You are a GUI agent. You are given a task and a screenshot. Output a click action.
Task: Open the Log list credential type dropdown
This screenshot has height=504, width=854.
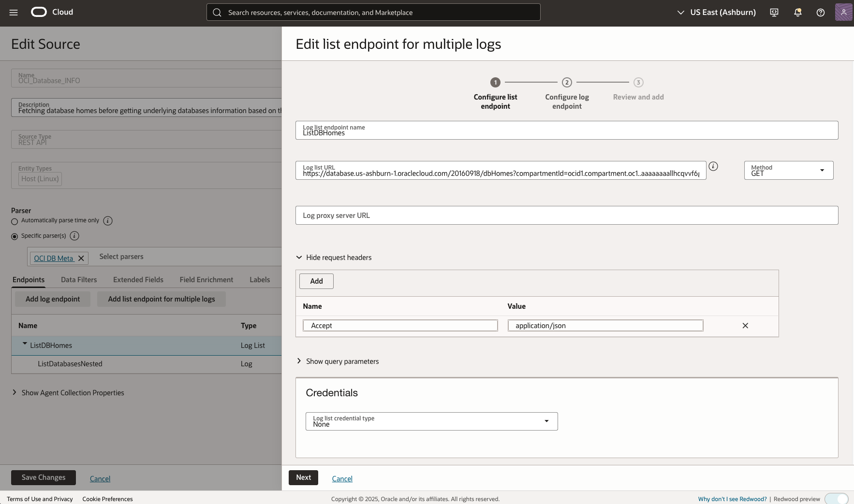coord(547,421)
